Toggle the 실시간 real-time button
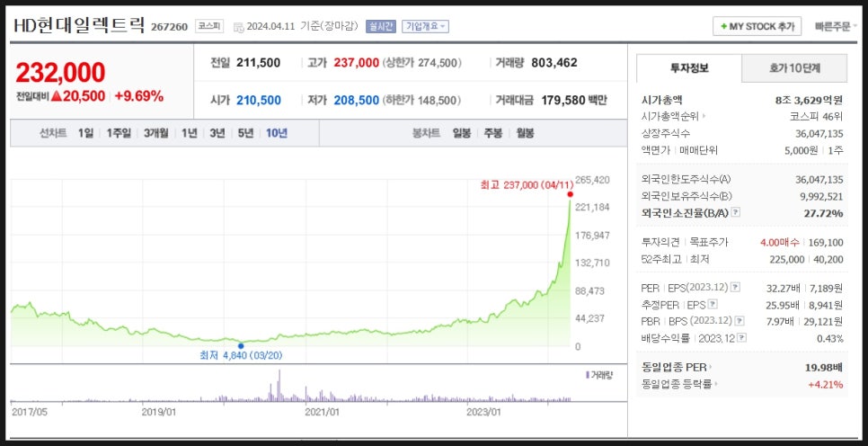 [381, 26]
